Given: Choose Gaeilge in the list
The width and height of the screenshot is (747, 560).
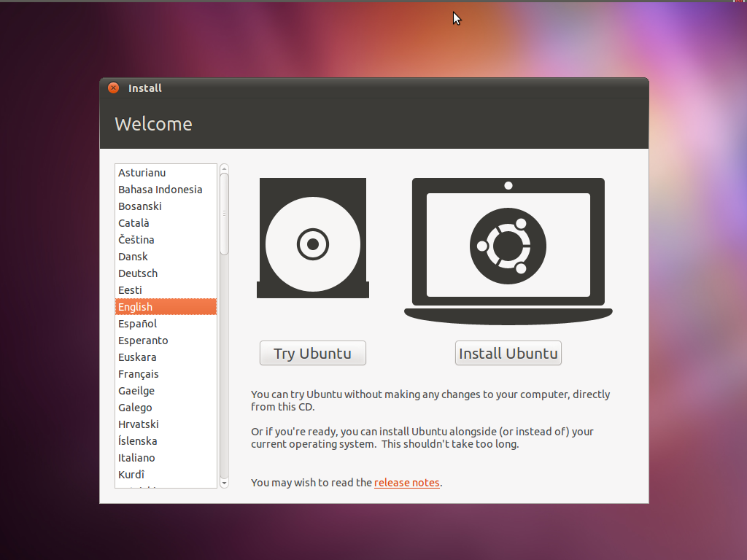Looking at the screenshot, I should pos(166,391).
